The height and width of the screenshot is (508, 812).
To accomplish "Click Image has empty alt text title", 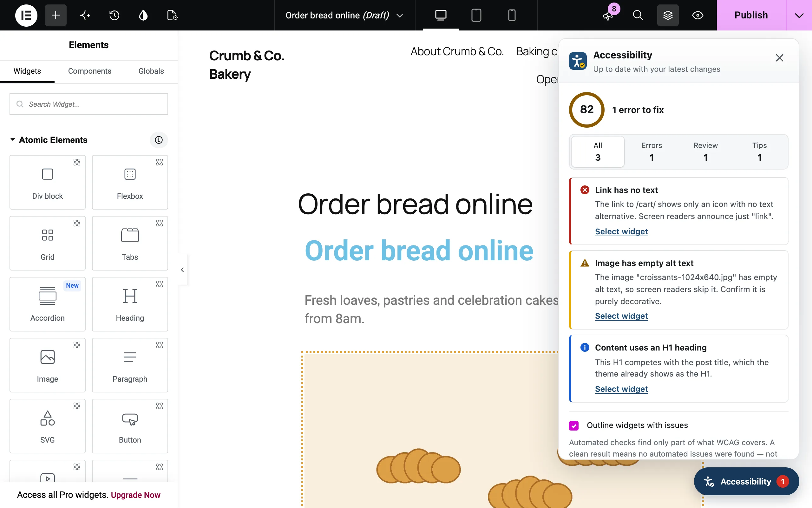I will tap(644, 263).
